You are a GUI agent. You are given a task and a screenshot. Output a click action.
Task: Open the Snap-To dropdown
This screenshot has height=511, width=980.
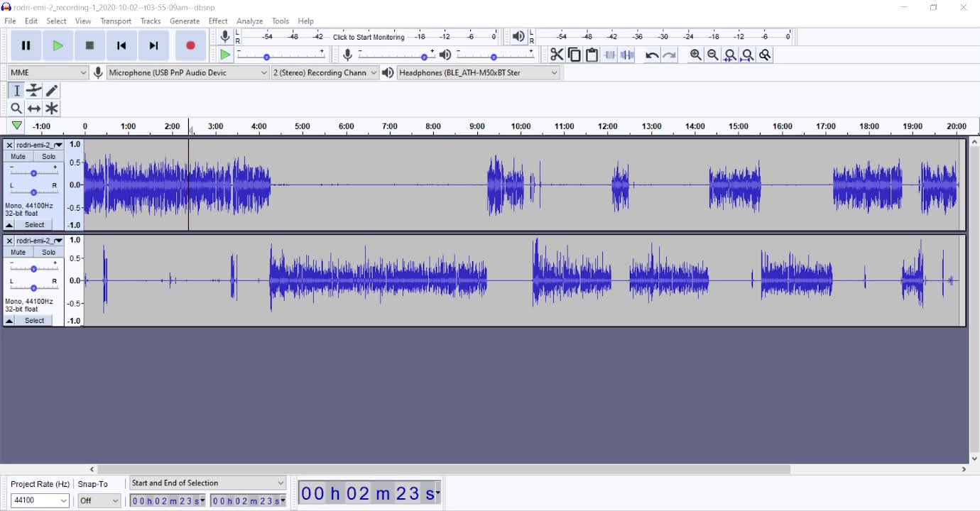pyautogui.click(x=99, y=500)
